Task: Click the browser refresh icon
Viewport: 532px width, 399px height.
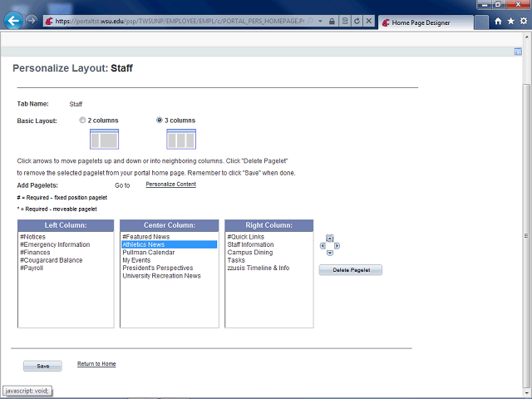Action: (x=357, y=22)
